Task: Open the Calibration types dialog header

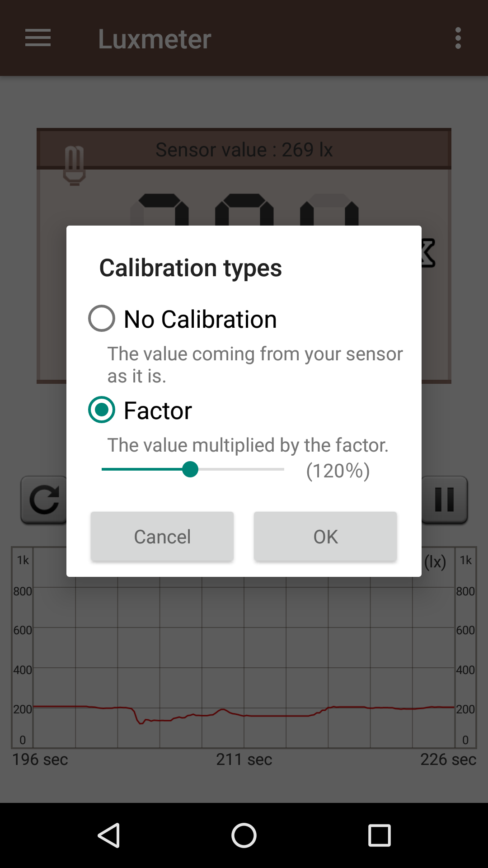Action: tap(190, 267)
